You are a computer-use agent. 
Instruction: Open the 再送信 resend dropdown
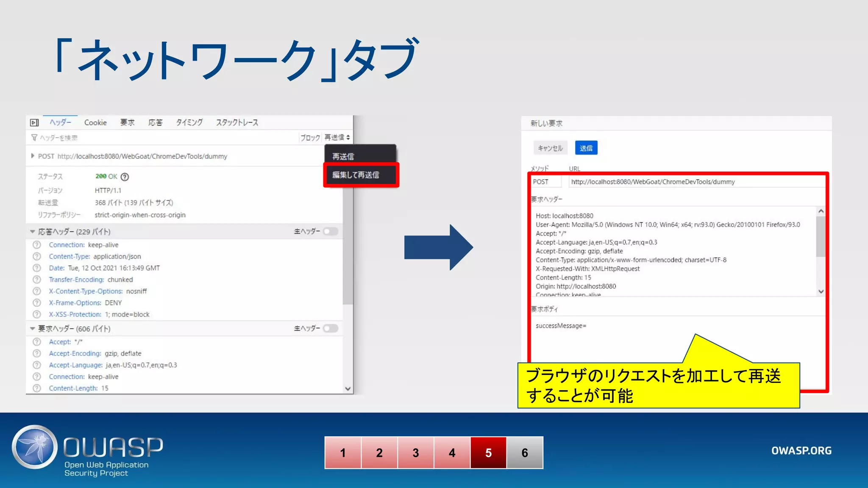pyautogui.click(x=337, y=138)
